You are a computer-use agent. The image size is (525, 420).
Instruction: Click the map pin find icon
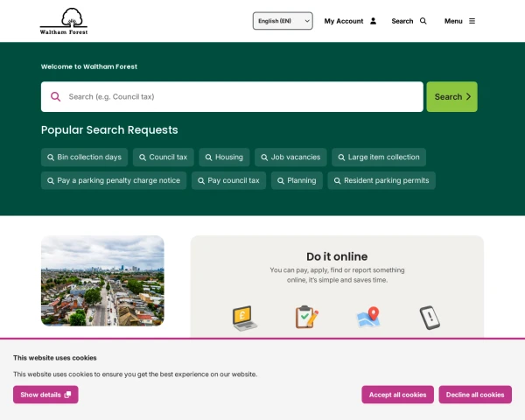pyautogui.click(x=368, y=317)
